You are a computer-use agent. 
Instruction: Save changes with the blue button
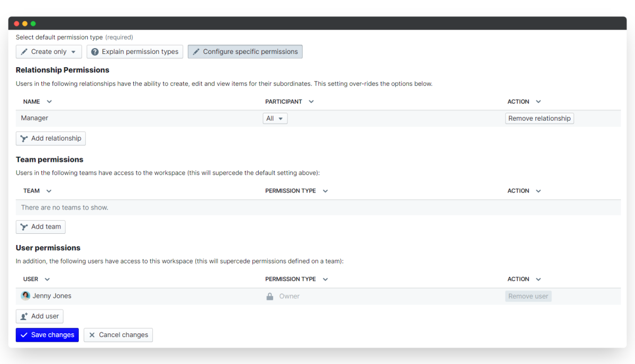[47, 335]
